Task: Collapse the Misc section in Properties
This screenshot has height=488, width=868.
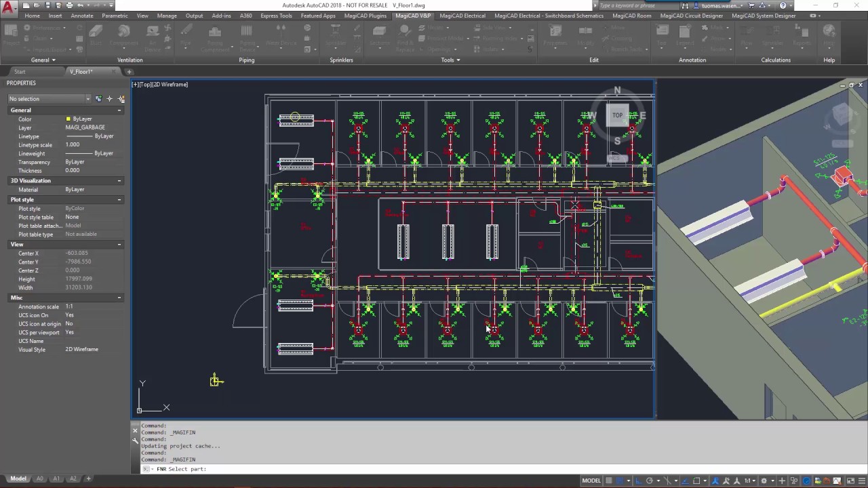Action: click(x=119, y=298)
